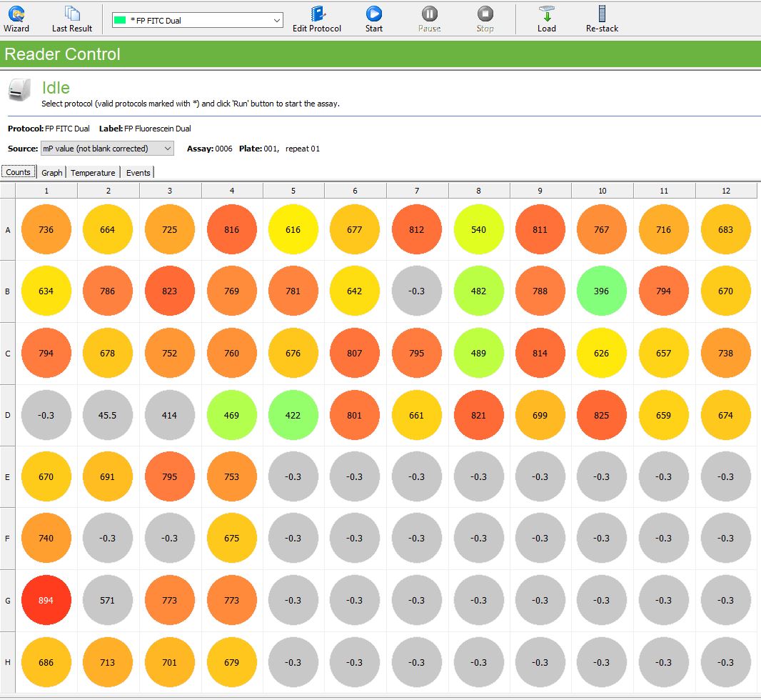Viewport: 761px width, 700px height.
Task: Click yellow well A5 showing 616
Action: click(293, 230)
